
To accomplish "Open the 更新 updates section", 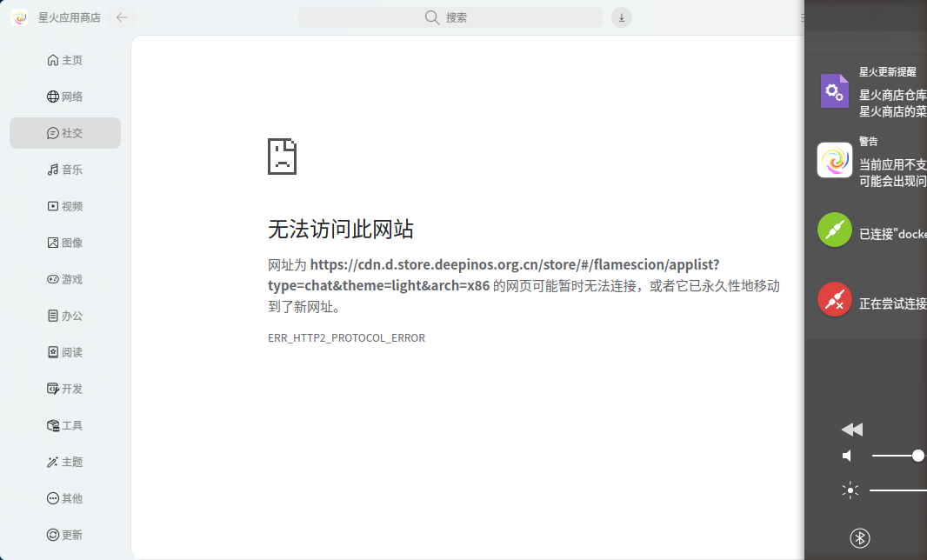I will pyautogui.click(x=65, y=535).
